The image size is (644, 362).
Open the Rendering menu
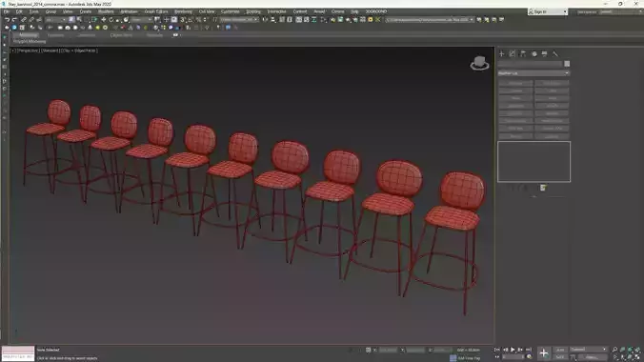click(183, 11)
